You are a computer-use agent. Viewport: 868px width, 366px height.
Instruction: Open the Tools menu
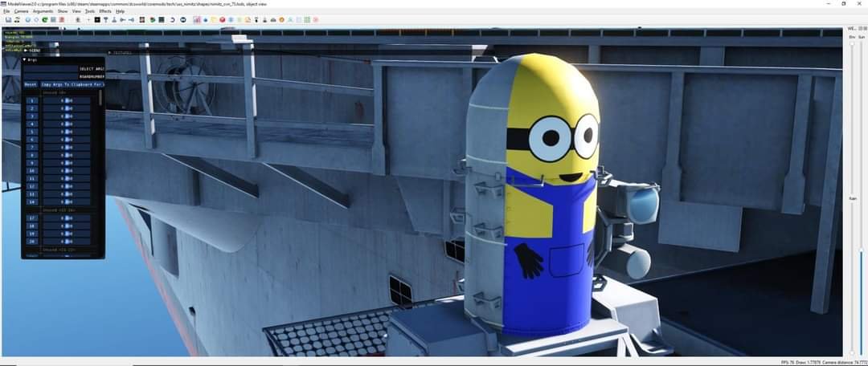coord(90,11)
